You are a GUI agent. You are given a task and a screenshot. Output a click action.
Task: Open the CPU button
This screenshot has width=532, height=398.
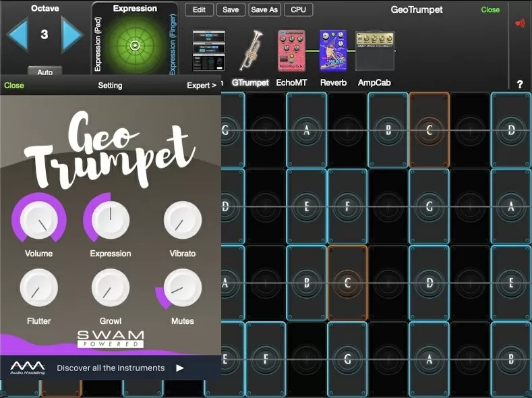298,10
